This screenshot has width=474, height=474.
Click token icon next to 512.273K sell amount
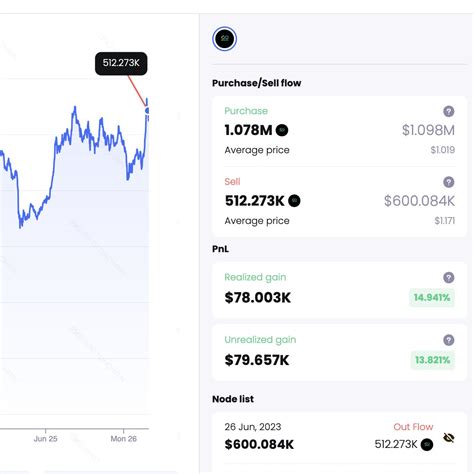coord(294,201)
